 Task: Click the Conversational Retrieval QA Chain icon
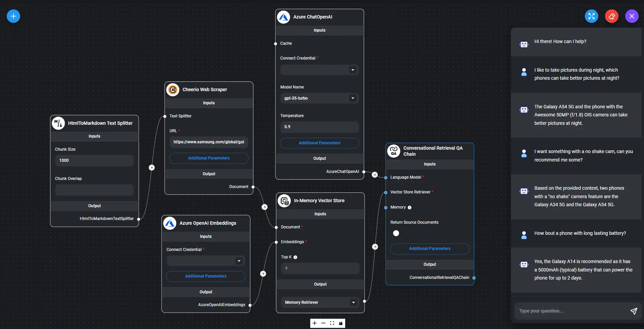(x=394, y=151)
